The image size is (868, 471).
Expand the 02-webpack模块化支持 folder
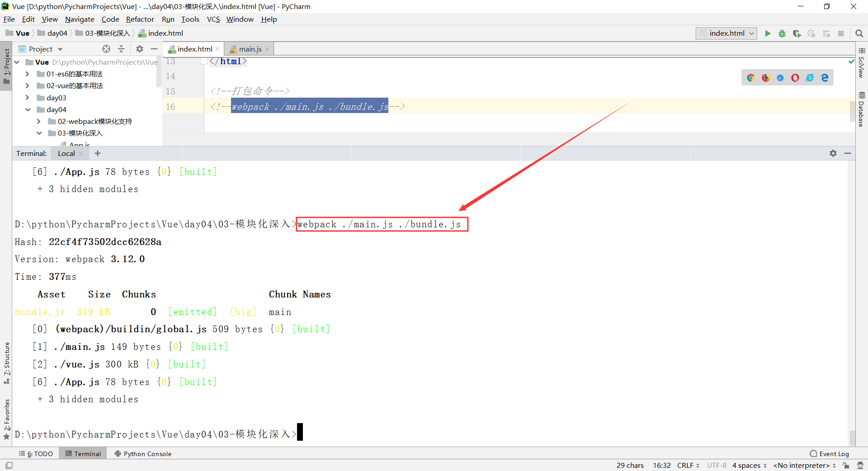pos(39,121)
